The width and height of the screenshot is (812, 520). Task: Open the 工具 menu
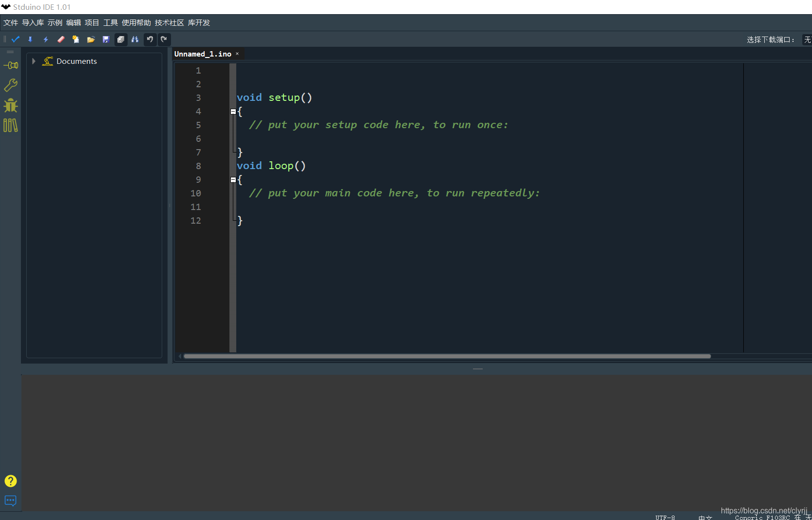[x=111, y=23]
